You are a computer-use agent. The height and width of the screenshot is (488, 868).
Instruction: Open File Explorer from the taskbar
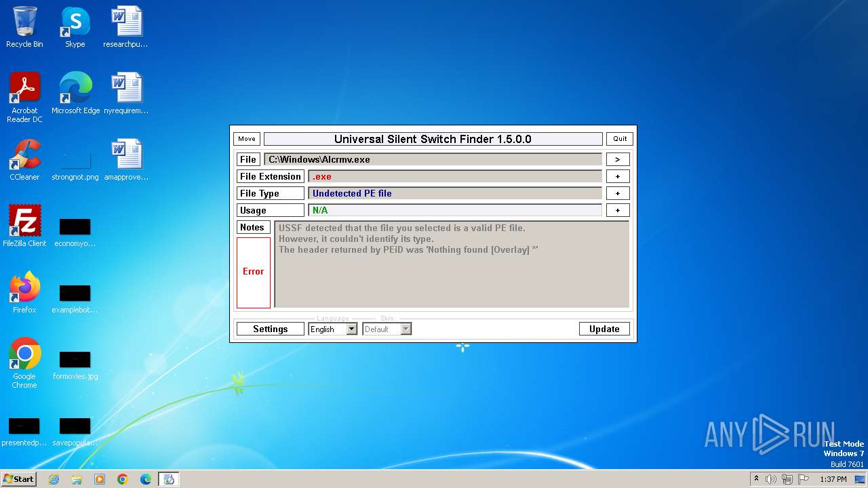point(77,479)
